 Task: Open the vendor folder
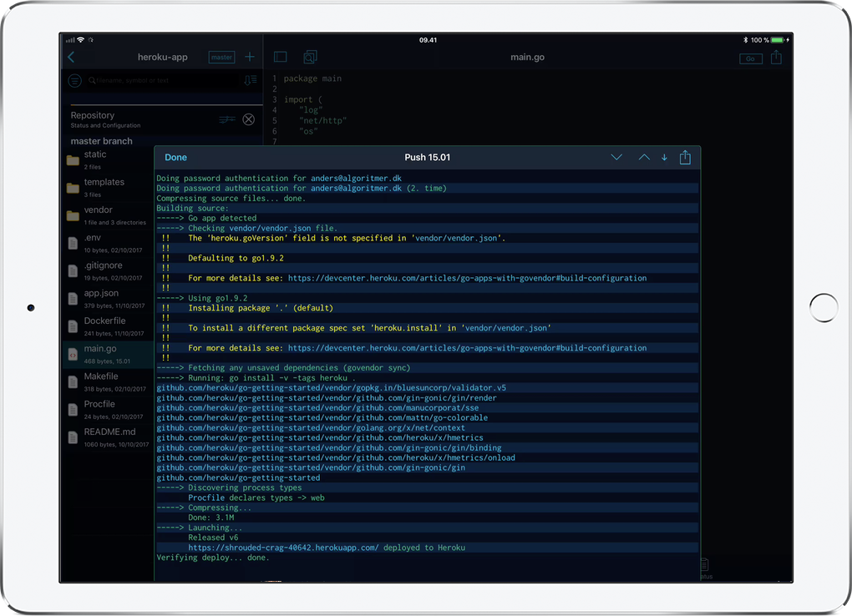click(99, 215)
